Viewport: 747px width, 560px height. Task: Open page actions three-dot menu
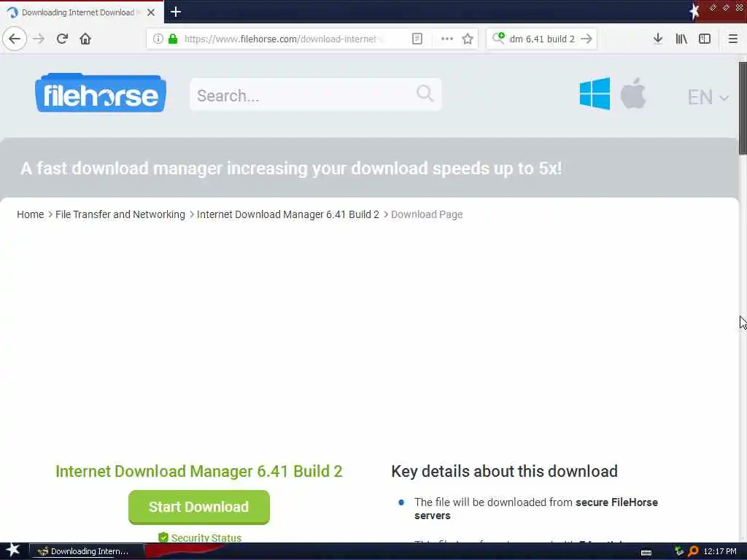click(x=447, y=39)
